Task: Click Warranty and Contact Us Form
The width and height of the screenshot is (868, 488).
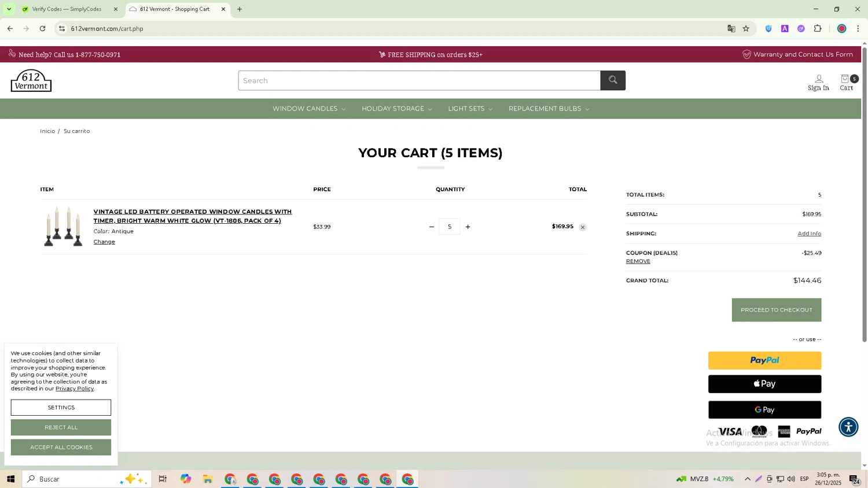Action: coord(803,54)
